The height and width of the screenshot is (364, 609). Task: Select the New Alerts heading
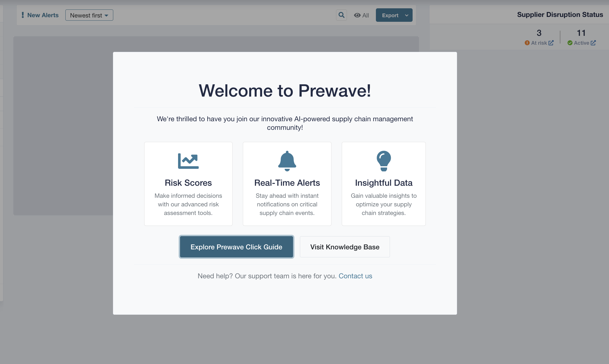[43, 15]
